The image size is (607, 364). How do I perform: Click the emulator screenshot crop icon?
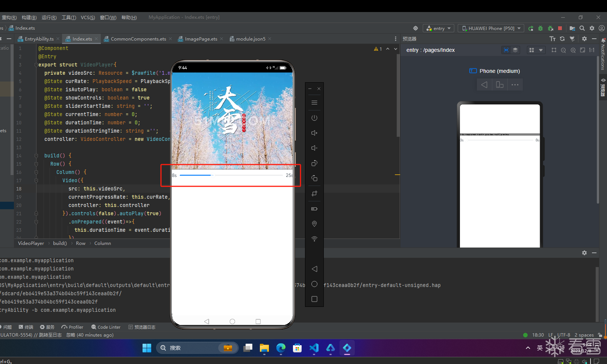coord(314,193)
